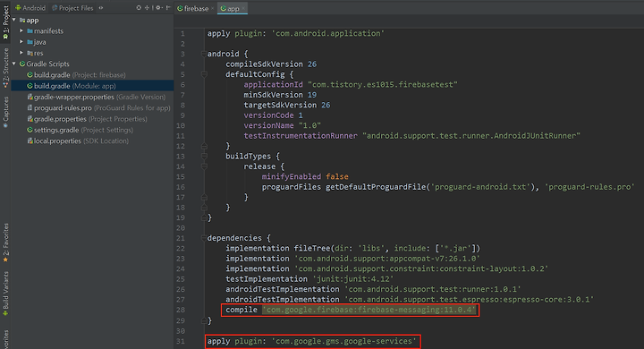The image size is (644, 349).
Task: Click the compileSdkVersion 26 line
Action: point(271,64)
